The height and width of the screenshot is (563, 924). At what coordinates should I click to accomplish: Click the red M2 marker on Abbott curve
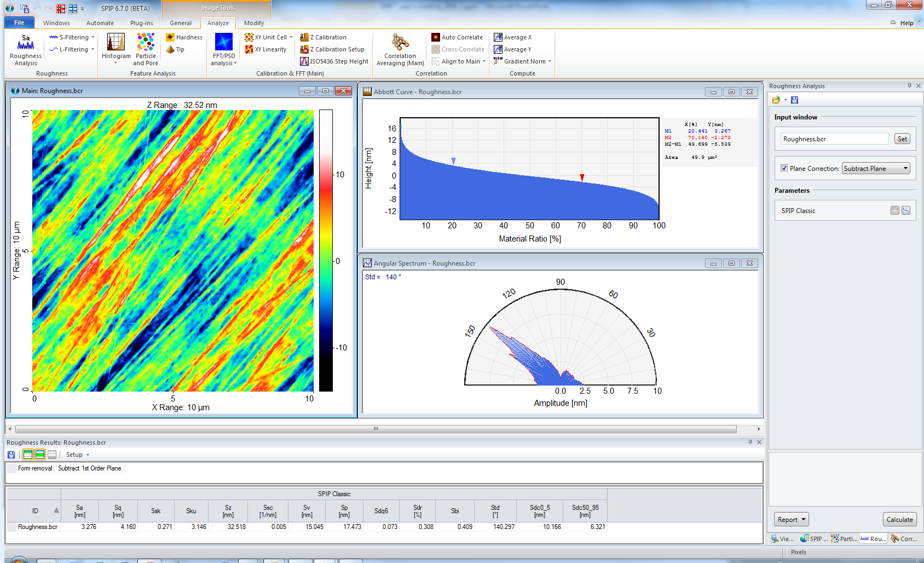(x=582, y=177)
